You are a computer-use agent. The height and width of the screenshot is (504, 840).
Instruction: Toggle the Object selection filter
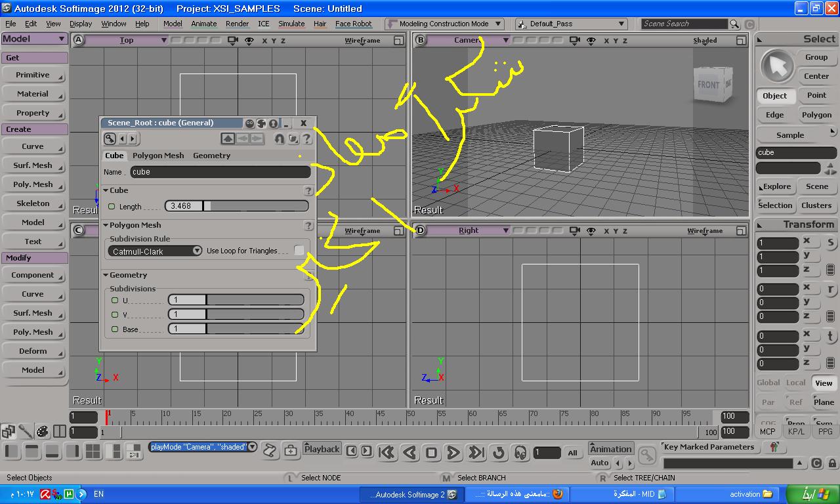click(774, 95)
